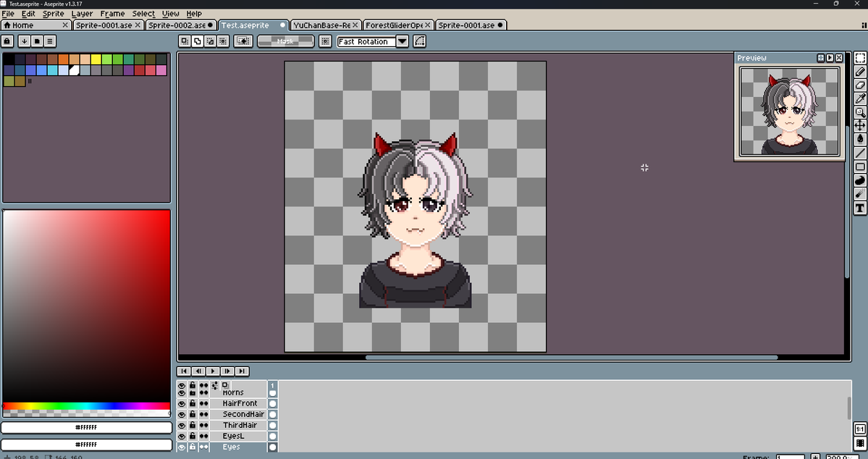
Task: Open the Sprite menu
Action: 53,13
